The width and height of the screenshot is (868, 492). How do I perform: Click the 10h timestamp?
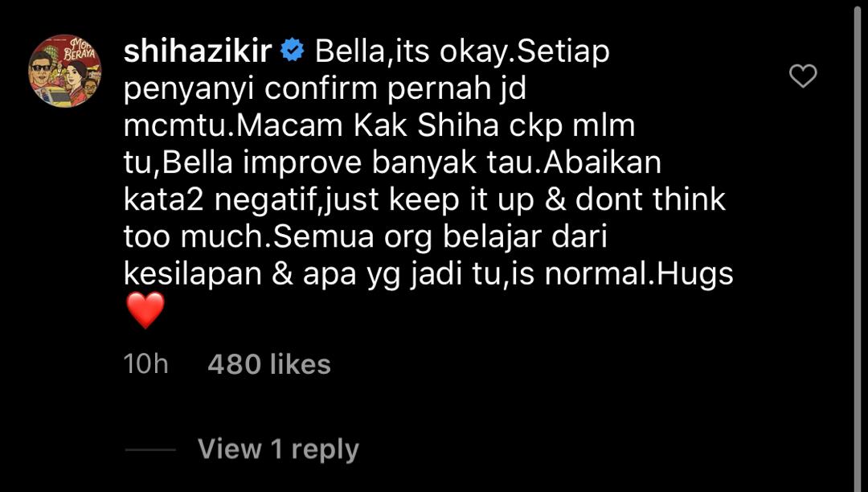click(145, 364)
